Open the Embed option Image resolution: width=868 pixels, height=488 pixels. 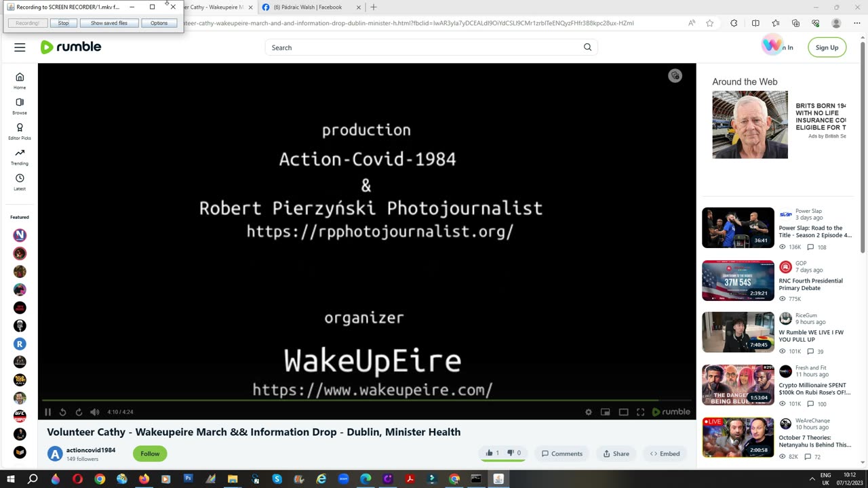665,453
